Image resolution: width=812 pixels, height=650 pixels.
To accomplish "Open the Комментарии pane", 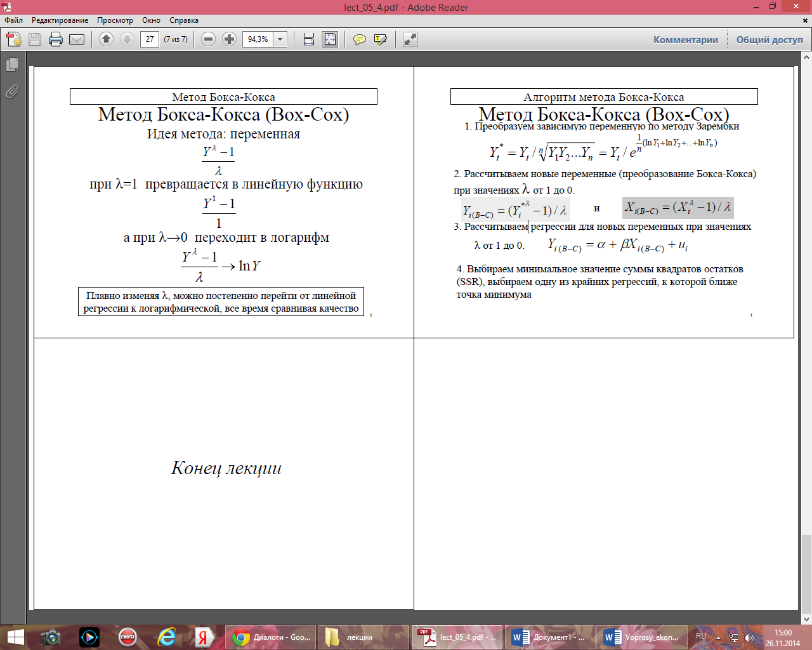I will (x=686, y=39).
